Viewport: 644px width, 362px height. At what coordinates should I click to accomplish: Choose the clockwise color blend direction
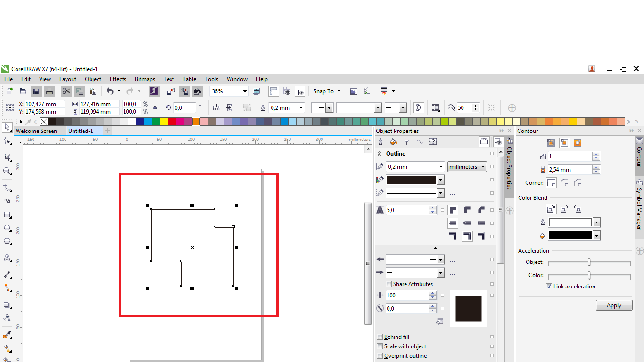point(564,209)
